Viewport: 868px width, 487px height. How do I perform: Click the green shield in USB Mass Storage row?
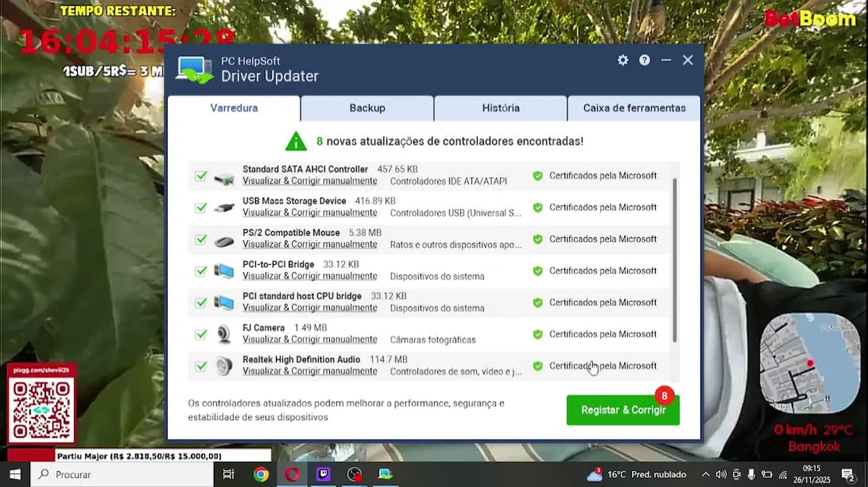click(537, 208)
